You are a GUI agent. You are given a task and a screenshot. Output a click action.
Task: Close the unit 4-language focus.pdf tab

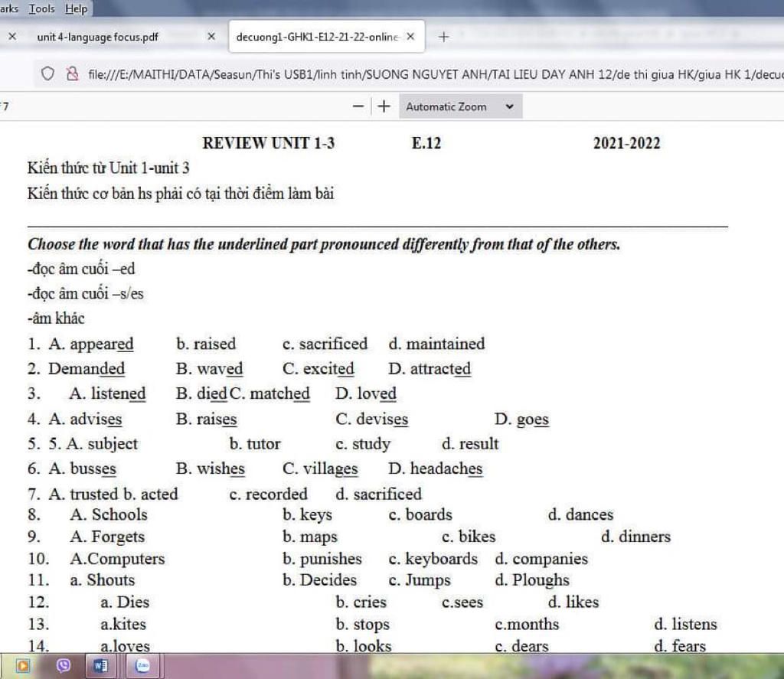(211, 37)
